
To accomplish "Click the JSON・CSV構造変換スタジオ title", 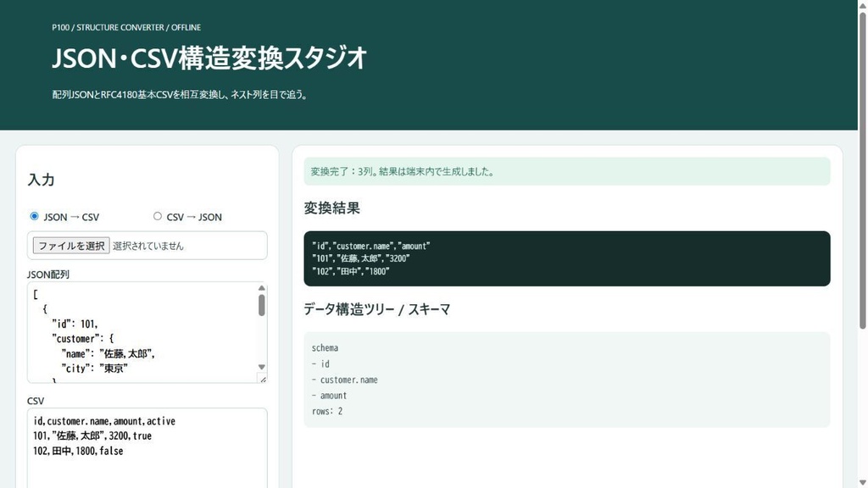I will pos(209,58).
